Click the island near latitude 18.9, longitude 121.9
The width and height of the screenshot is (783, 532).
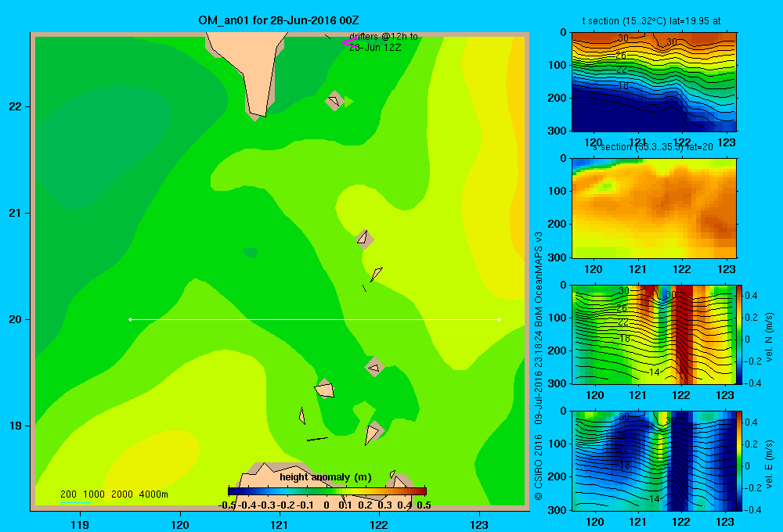pos(373,432)
